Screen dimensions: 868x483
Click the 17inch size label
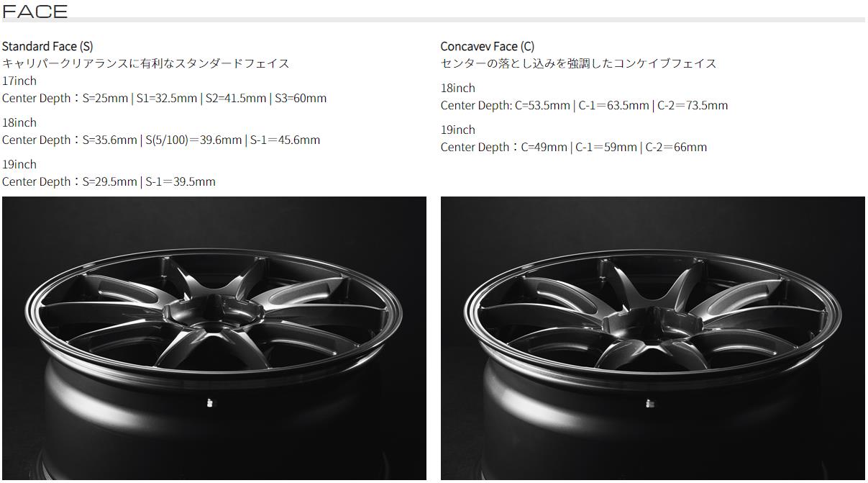click(x=19, y=81)
